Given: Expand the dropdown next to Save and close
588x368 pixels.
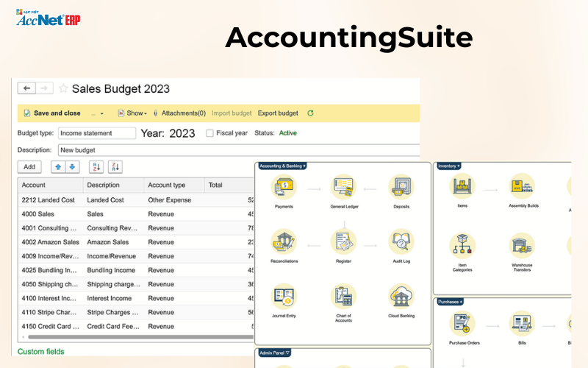Looking at the screenshot, I should click(101, 113).
